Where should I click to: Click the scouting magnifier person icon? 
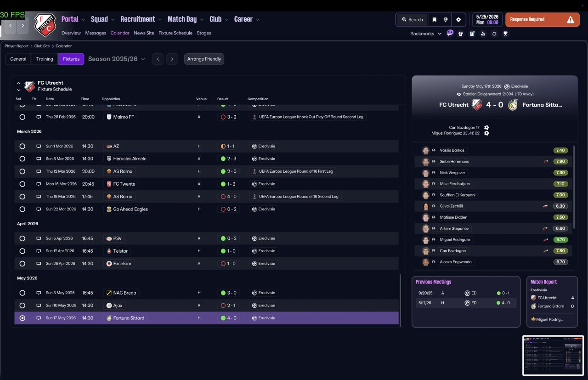483,34
